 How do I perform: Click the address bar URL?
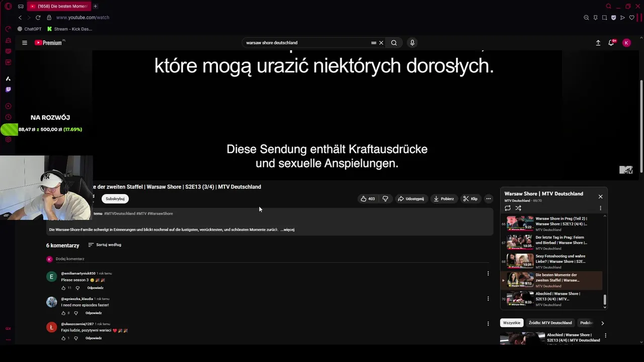tap(83, 17)
